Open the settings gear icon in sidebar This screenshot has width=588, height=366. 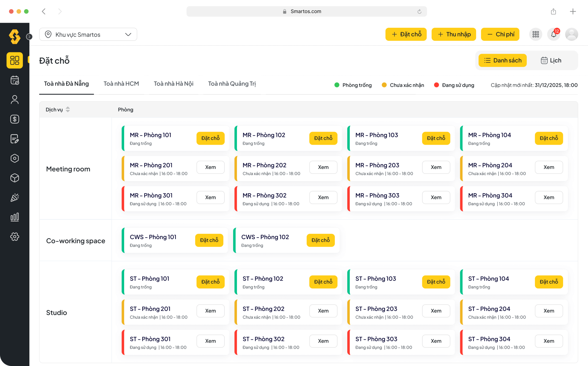pos(14,237)
